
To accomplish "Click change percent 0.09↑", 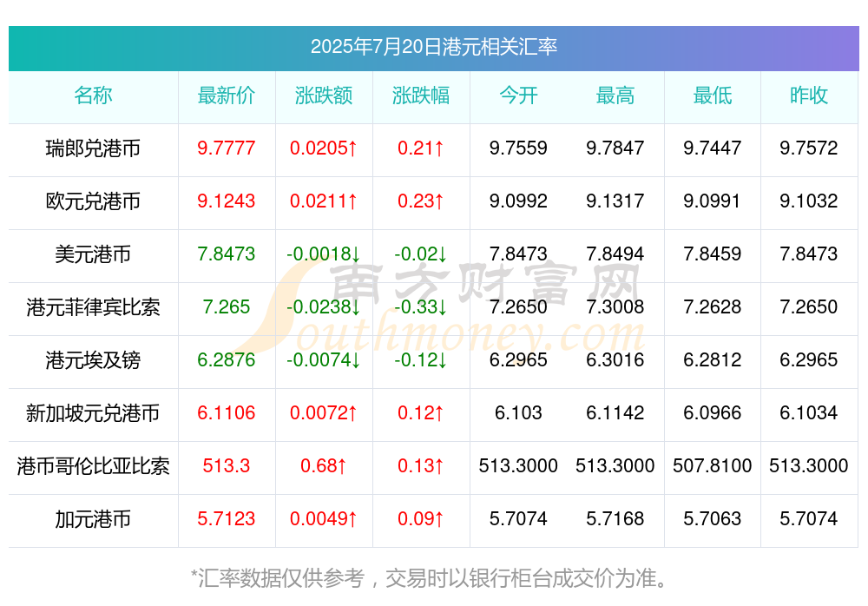I will [421, 519].
